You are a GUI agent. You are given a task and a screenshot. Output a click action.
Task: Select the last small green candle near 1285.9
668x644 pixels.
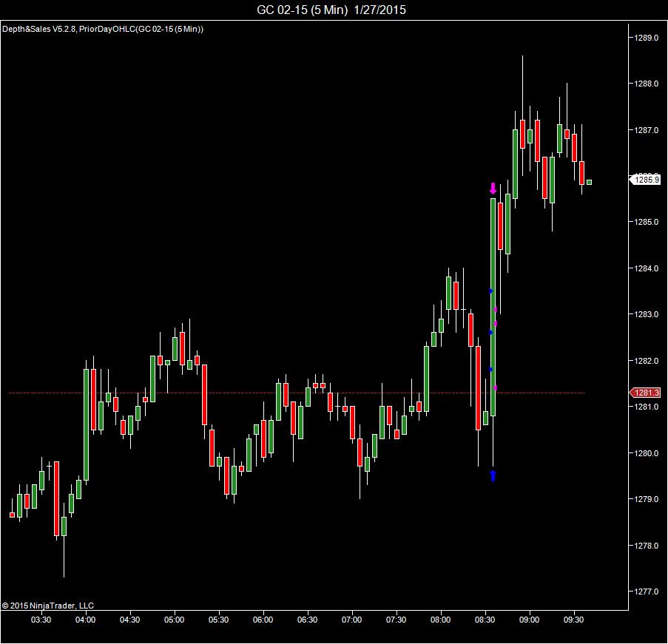(589, 183)
